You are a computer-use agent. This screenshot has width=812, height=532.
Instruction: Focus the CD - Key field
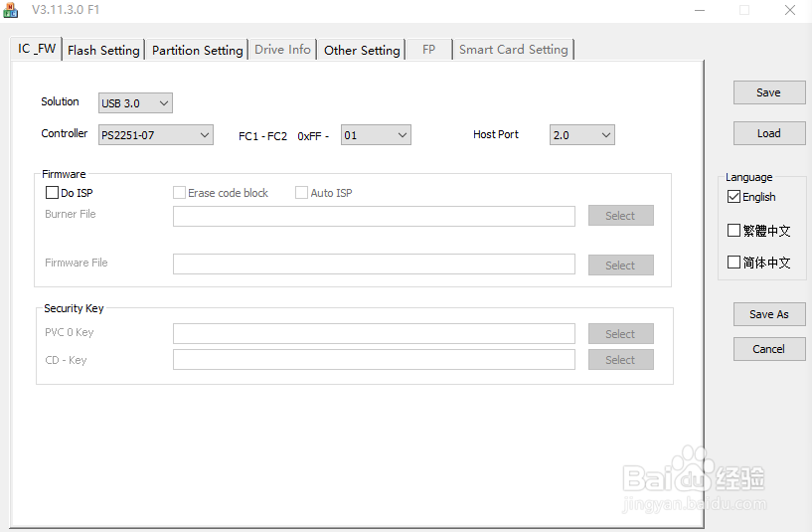(x=374, y=360)
